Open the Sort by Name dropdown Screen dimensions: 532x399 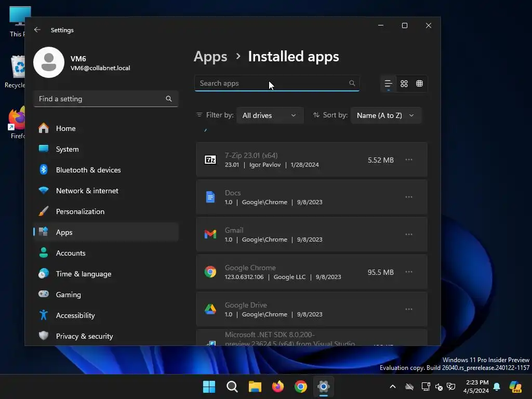(386, 115)
